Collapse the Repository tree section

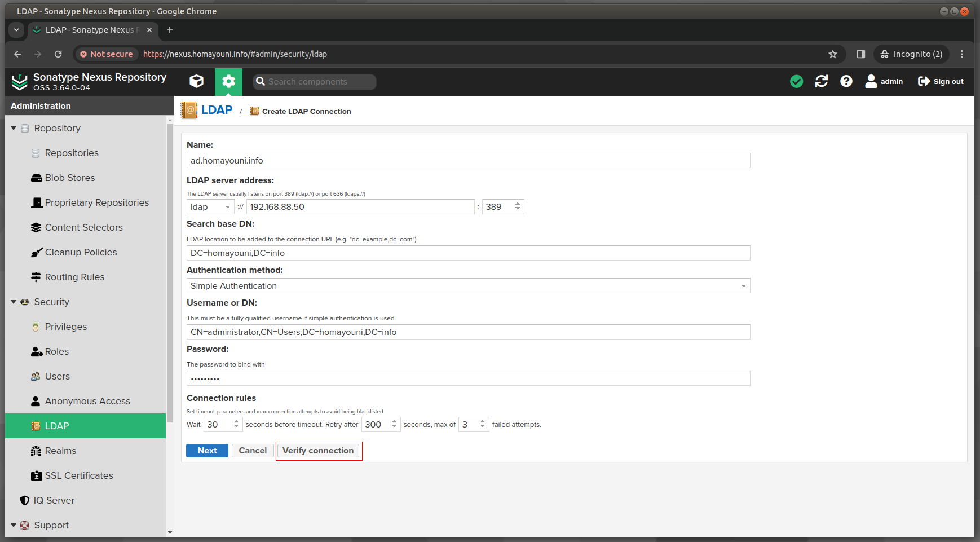pos(14,129)
